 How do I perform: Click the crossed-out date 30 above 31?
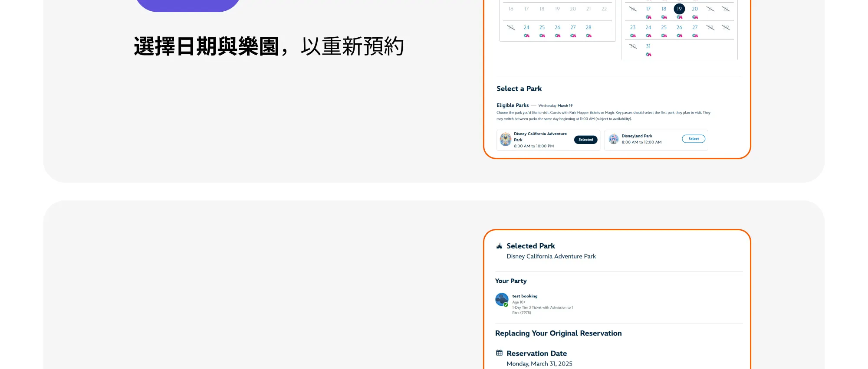click(x=633, y=46)
